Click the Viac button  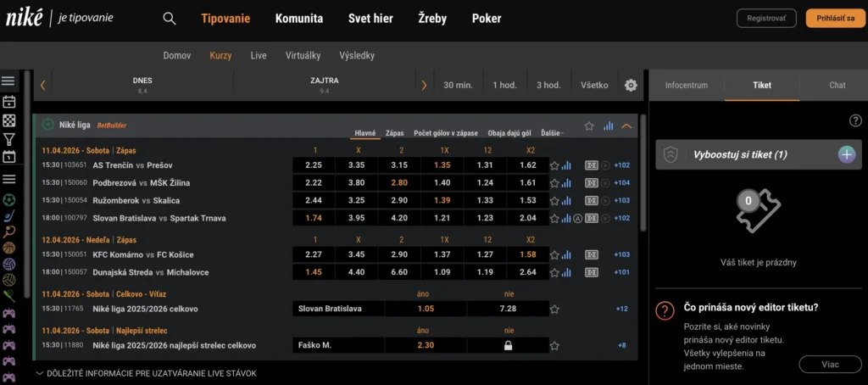[829, 364]
